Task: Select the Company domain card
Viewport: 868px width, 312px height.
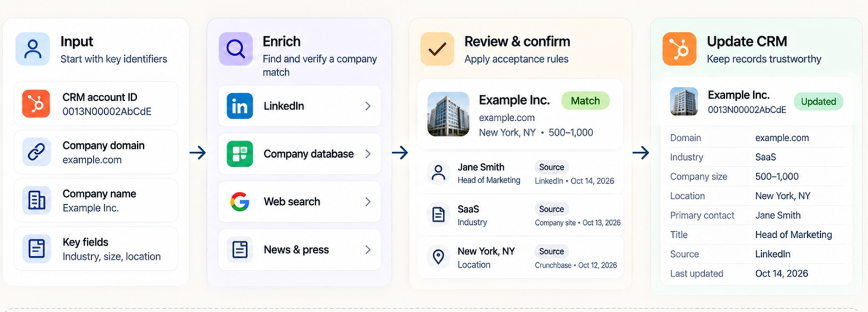Action: tap(96, 152)
